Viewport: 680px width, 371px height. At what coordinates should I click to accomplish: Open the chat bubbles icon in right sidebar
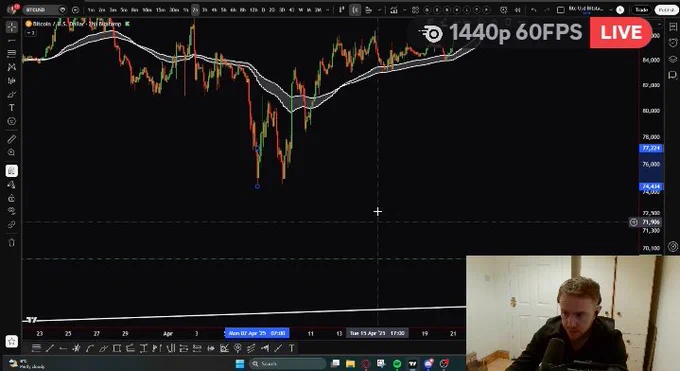click(673, 76)
